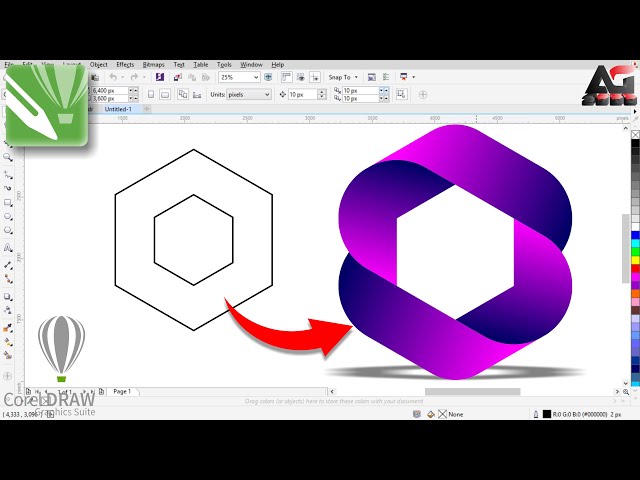Toggle the Show guidelines button
The width and height of the screenshot is (640, 480).
(315, 77)
